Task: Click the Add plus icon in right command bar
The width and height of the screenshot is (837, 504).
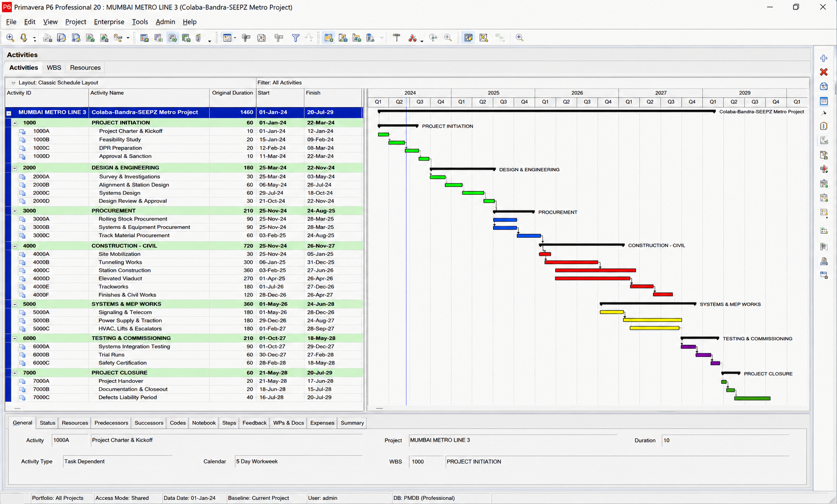Action: pyautogui.click(x=824, y=59)
